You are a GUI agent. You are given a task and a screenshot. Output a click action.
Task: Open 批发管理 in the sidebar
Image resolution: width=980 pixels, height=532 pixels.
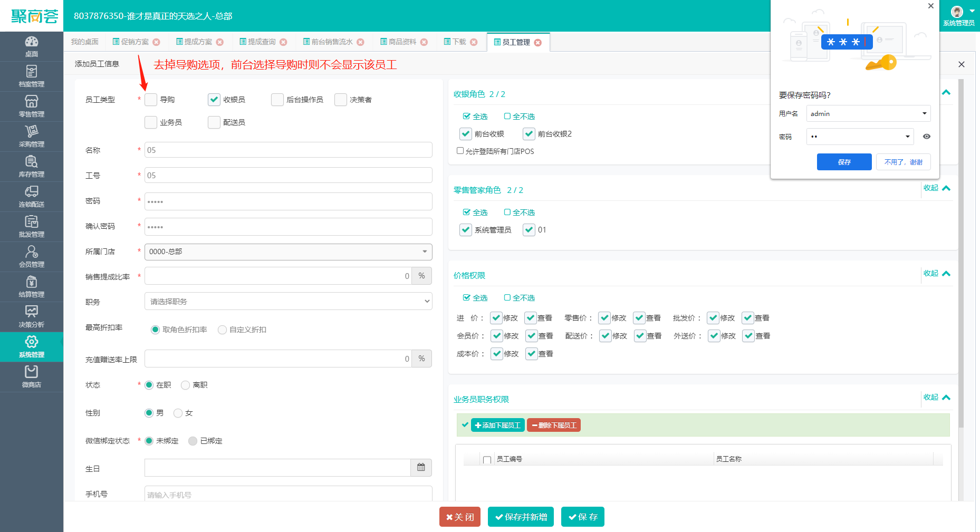(32, 227)
